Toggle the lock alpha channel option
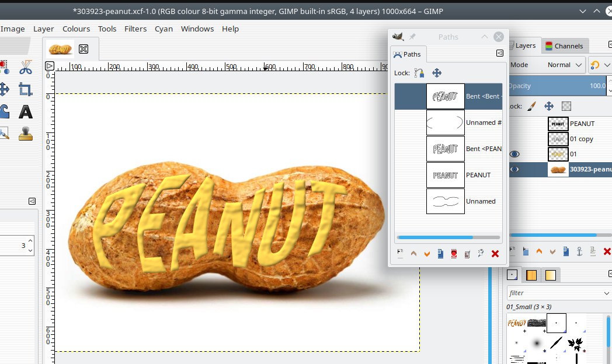 pyautogui.click(x=566, y=106)
